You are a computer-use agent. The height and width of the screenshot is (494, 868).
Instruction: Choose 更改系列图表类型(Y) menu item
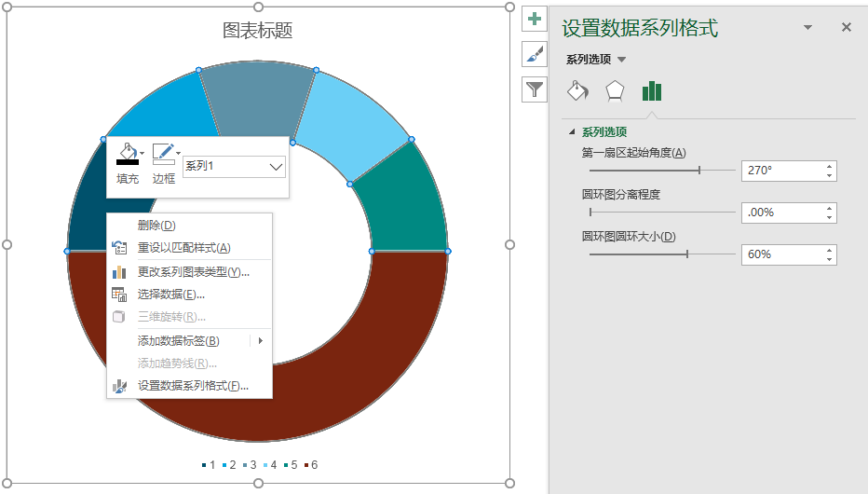click(x=189, y=272)
